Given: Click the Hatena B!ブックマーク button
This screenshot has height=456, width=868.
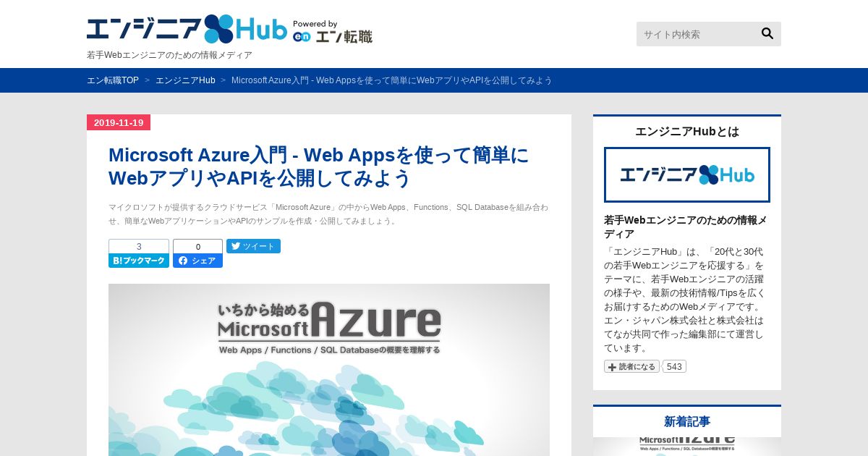Looking at the screenshot, I should (x=139, y=261).
